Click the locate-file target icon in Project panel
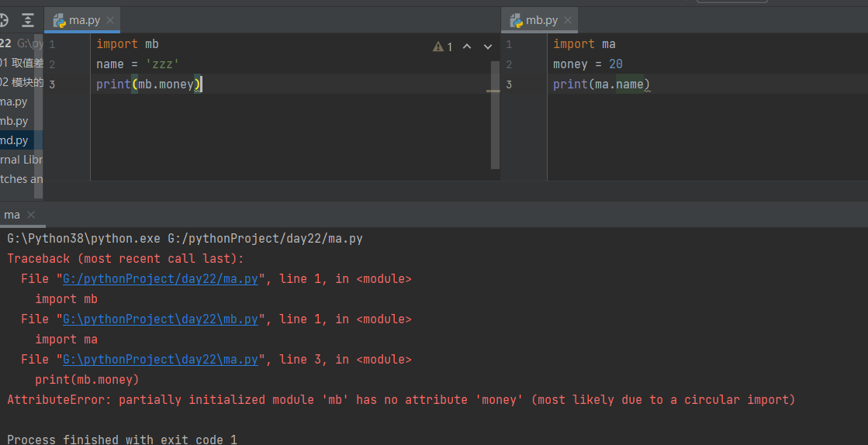 pyautogui.click(x=5, y=20)
